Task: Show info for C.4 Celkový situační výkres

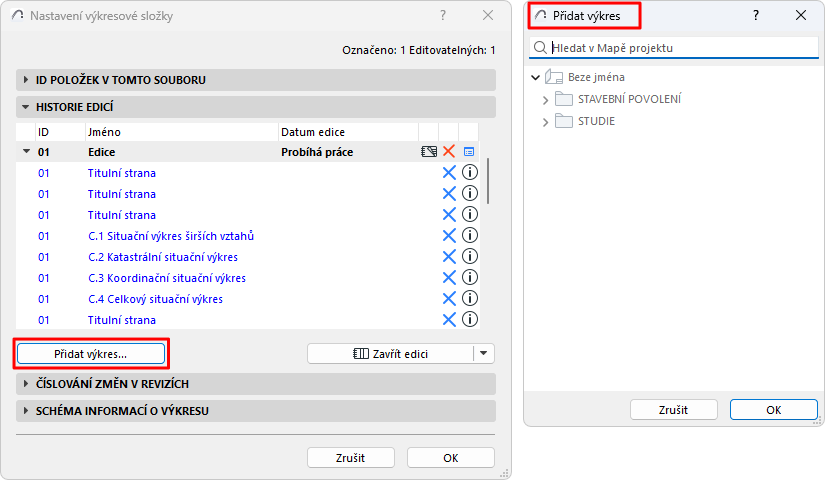Action: coord(470,299)
